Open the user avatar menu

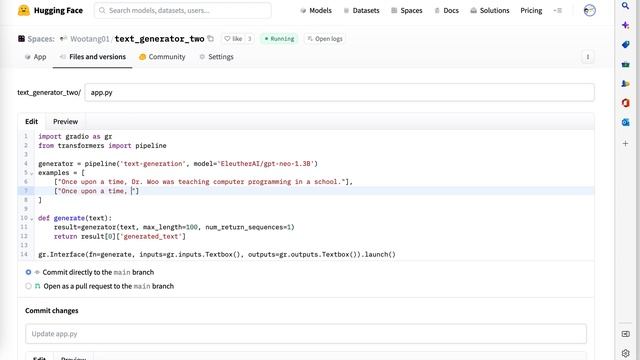pyautogui.click(x=589, y=10)
